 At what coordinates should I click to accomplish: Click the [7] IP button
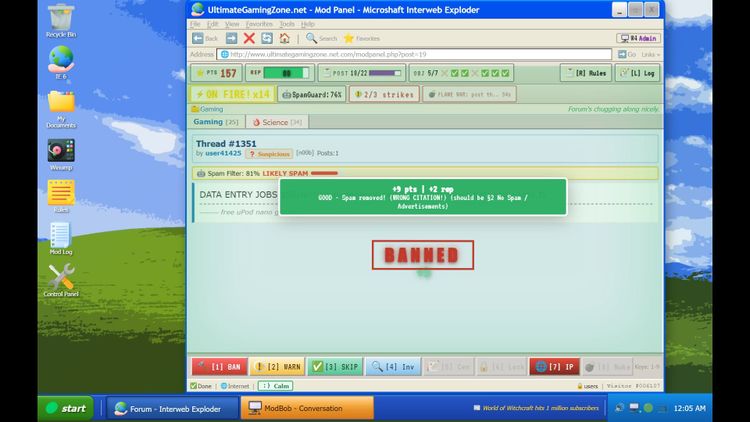click(554, 366)
